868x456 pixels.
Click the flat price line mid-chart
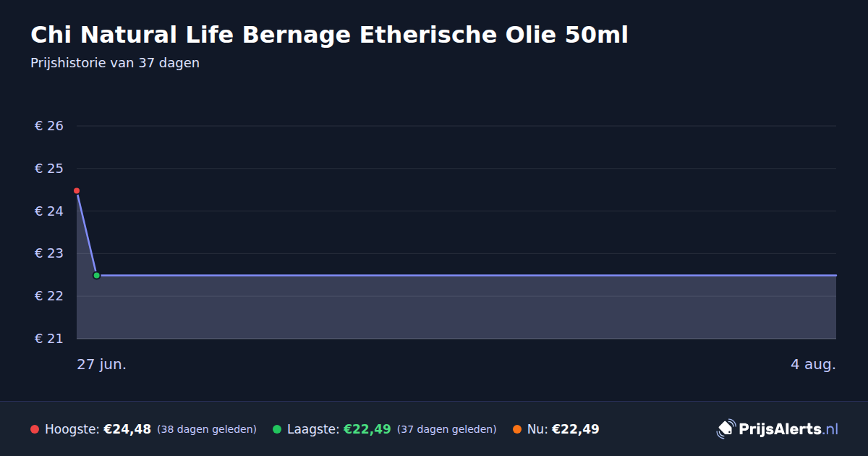click(x=463, y=275)
